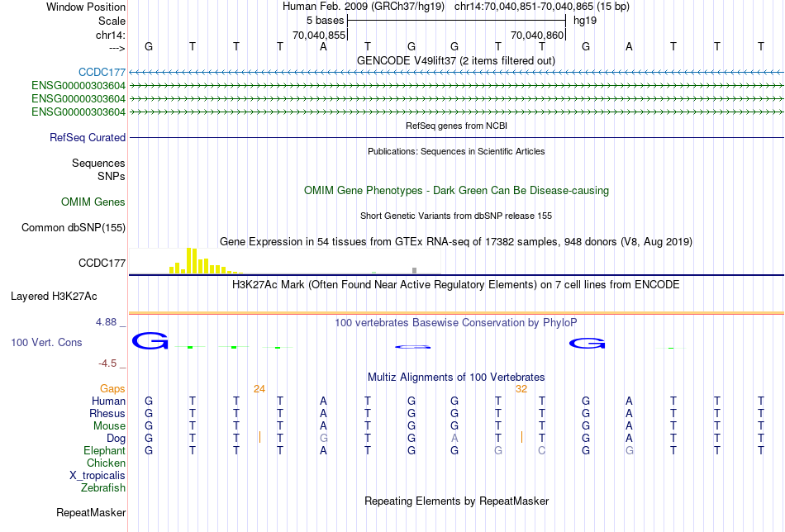Click the H3K27Ac Mark track title
Screen dimensions: 785x532
[456, 285]
